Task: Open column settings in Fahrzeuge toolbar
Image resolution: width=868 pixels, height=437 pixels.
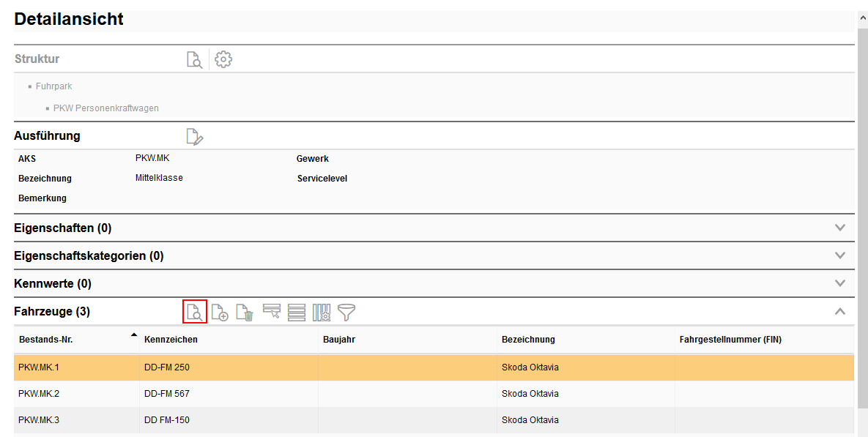Action: pos(322,313)
